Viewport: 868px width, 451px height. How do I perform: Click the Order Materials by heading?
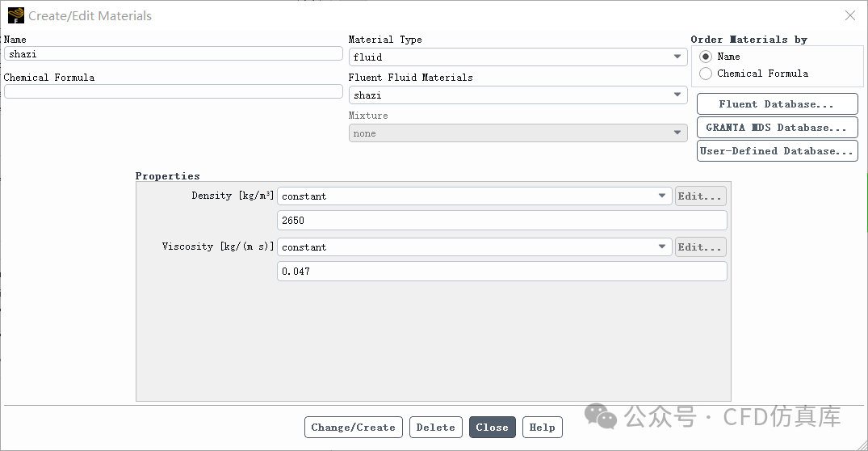point(749,40)
